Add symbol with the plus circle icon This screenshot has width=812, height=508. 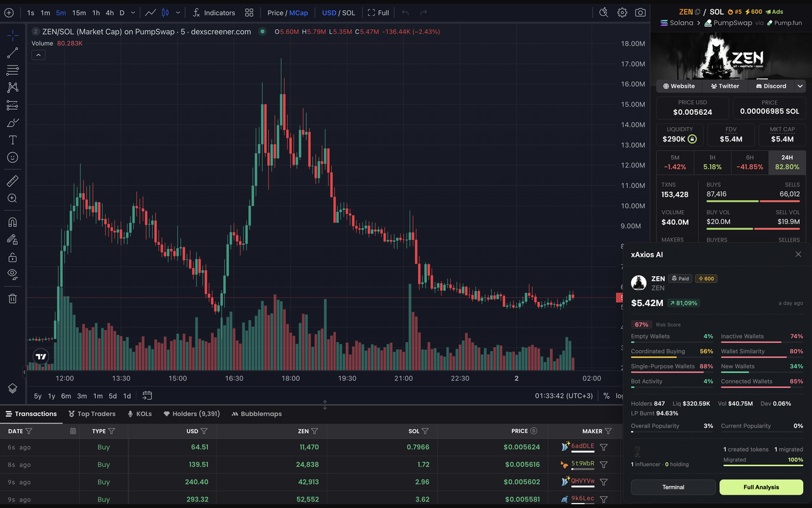coord(9,13)
